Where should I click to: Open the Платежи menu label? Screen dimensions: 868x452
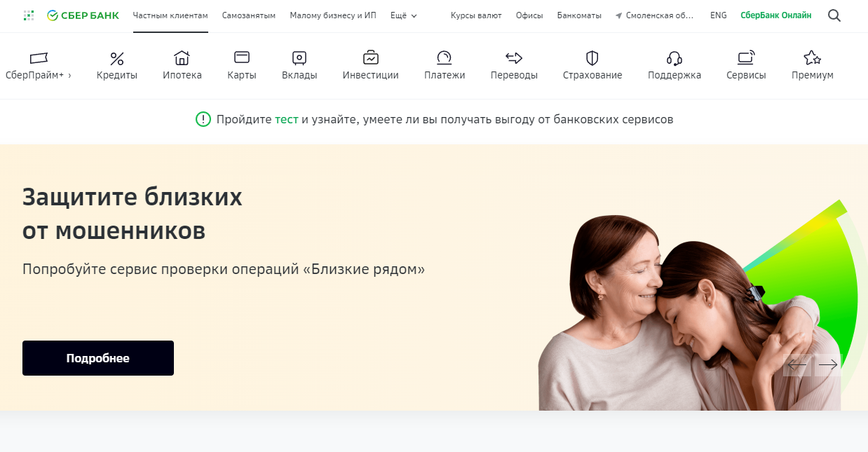point(445,75)
